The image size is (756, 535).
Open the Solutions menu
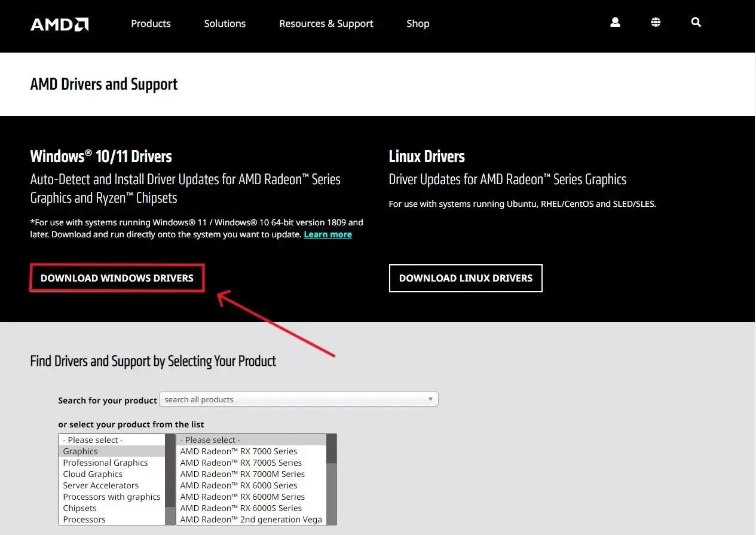click(225, 23)
